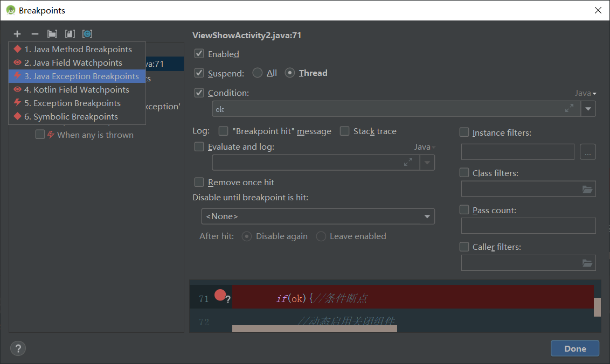Enable Stack trace logging
The width and height of the screenshot is (610, 364).
[x=344, y=131]
